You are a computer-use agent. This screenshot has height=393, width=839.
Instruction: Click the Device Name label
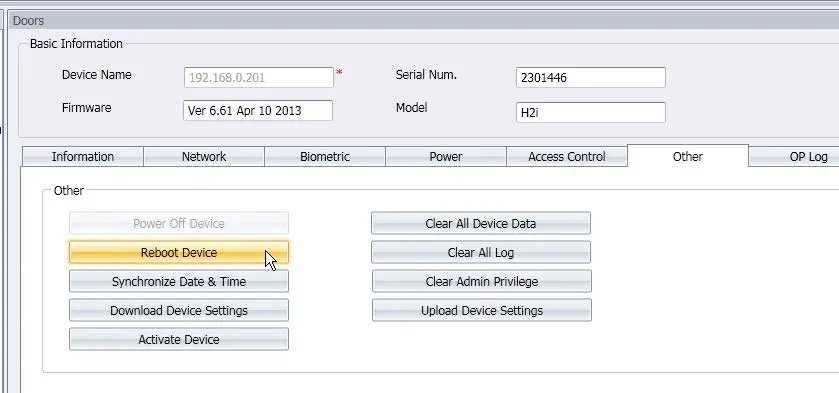(x=97, y=74)
